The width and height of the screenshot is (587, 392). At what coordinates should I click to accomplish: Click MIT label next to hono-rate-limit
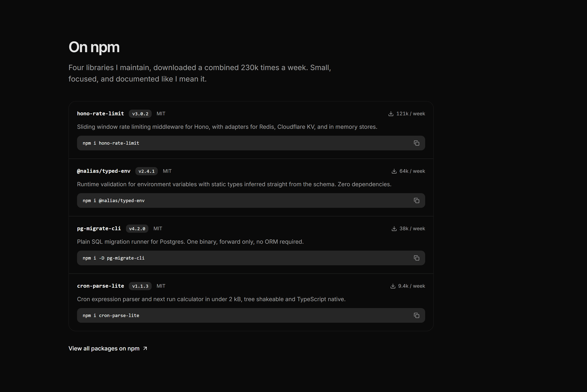[x=161, y=114]
